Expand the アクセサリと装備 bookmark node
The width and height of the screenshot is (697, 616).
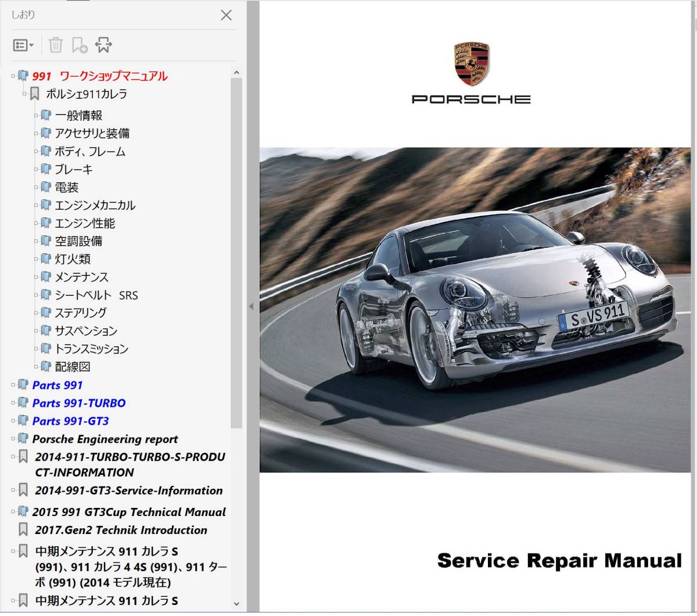[x=36, y=133]
